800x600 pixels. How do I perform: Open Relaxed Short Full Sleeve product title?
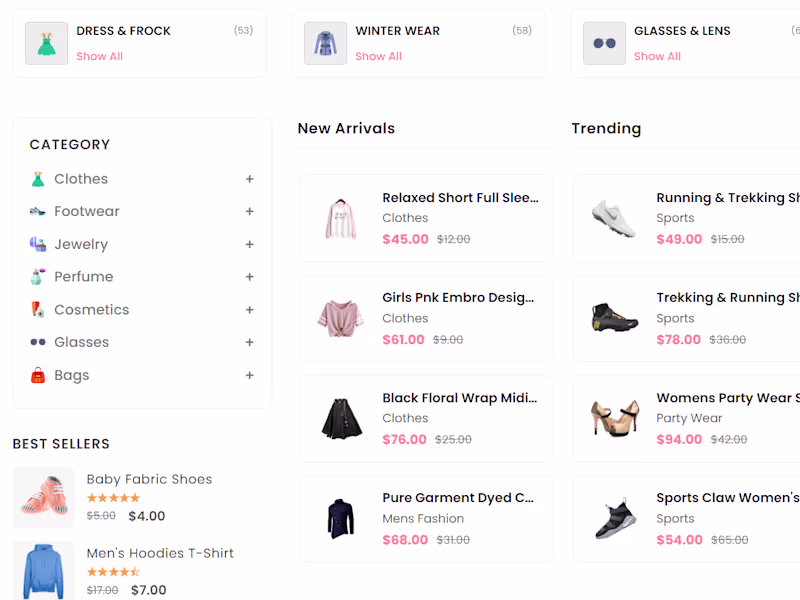[x=460, y=198]
